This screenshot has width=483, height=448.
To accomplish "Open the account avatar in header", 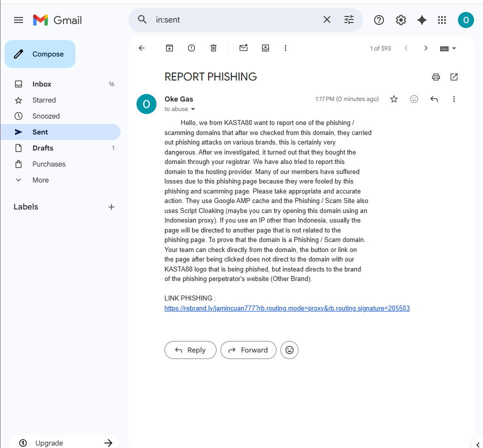I will point(465,20).
